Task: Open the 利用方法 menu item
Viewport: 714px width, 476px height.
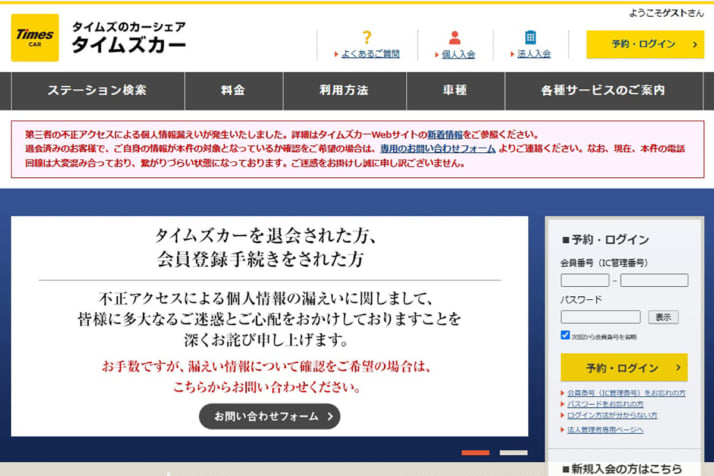Action: click(344, 90)
